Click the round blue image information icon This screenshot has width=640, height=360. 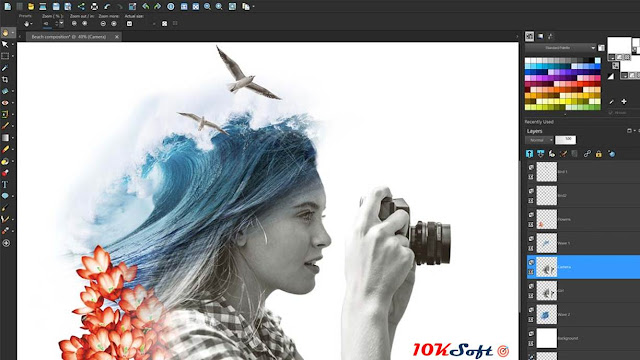[x=171, y=7]
